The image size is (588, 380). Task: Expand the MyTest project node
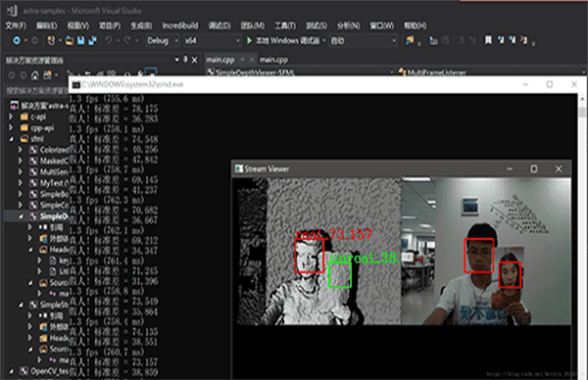coord(21,183)
